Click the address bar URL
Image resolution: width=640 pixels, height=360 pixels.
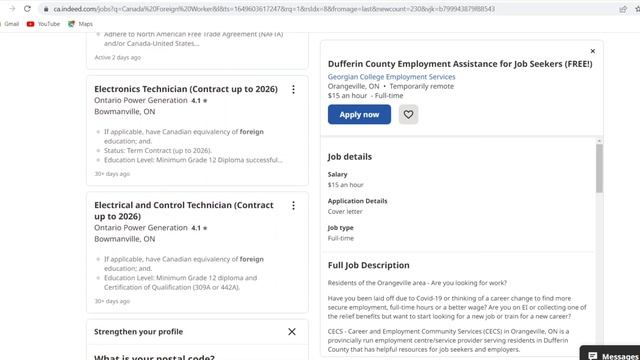point(274,9)
